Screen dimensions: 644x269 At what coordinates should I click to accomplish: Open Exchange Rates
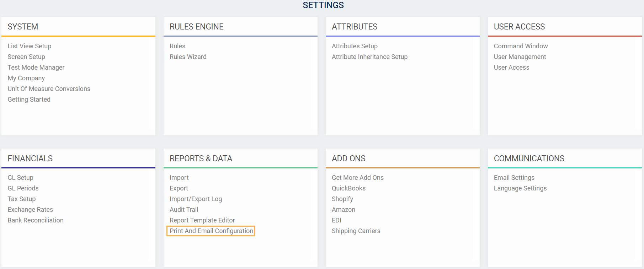click(x=30, y=210)
